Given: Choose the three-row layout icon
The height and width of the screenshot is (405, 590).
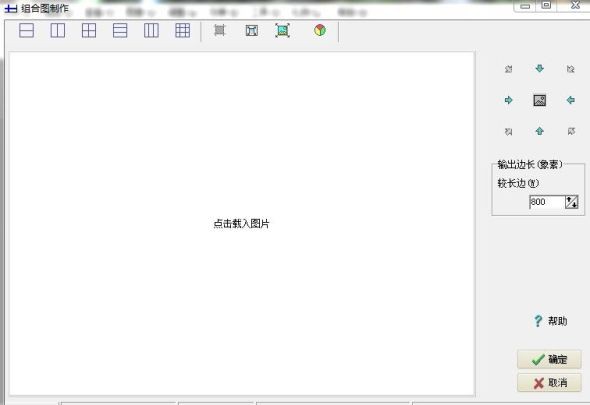Looking at the screenshot, I should point(120,30).
